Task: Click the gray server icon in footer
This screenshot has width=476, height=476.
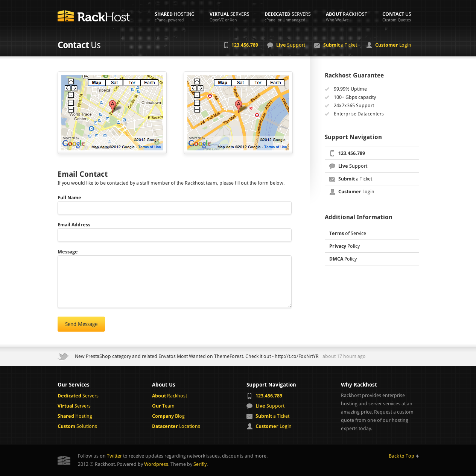Action: click(64, 460)
